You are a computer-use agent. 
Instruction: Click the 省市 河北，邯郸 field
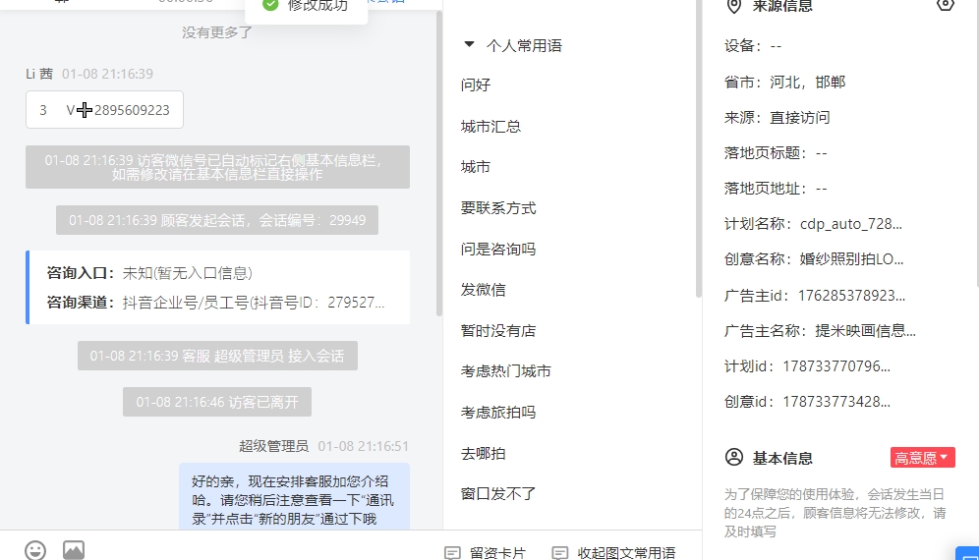click(x=784, y=83)
